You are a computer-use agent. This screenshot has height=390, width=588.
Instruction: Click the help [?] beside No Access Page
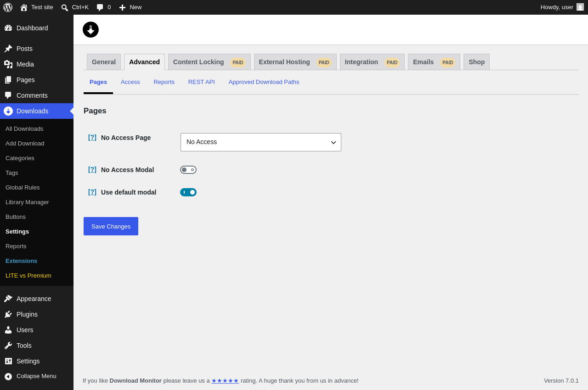pyautogui.click(x=92, y=137)
